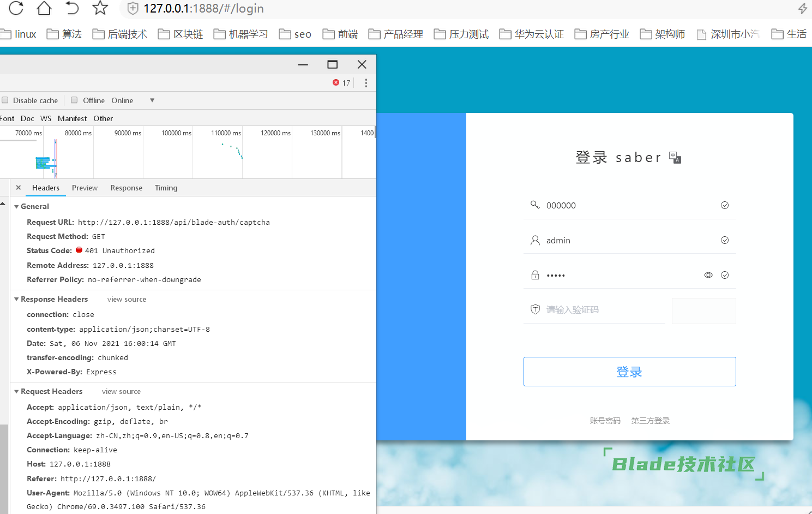Open the 房产行业 bookmarks folder
Screen dimensions: 812x514
click(602, 34)
